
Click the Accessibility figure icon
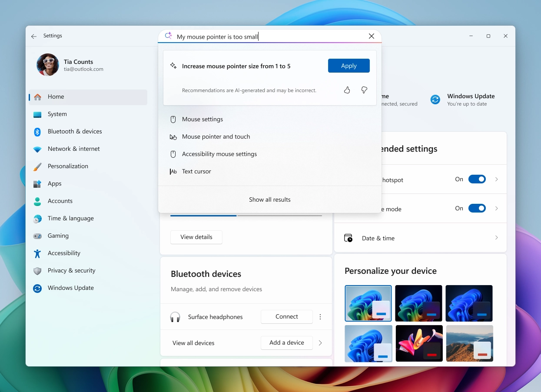(37, 253)
